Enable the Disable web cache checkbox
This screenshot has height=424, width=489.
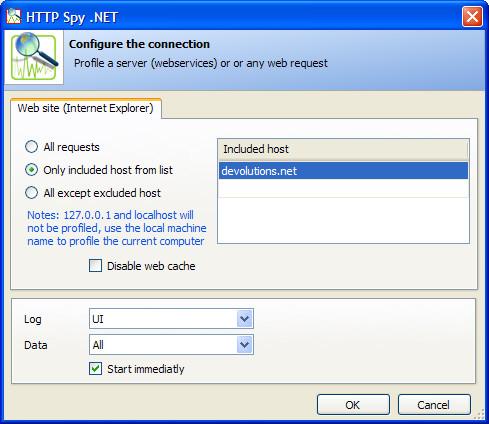95,266
